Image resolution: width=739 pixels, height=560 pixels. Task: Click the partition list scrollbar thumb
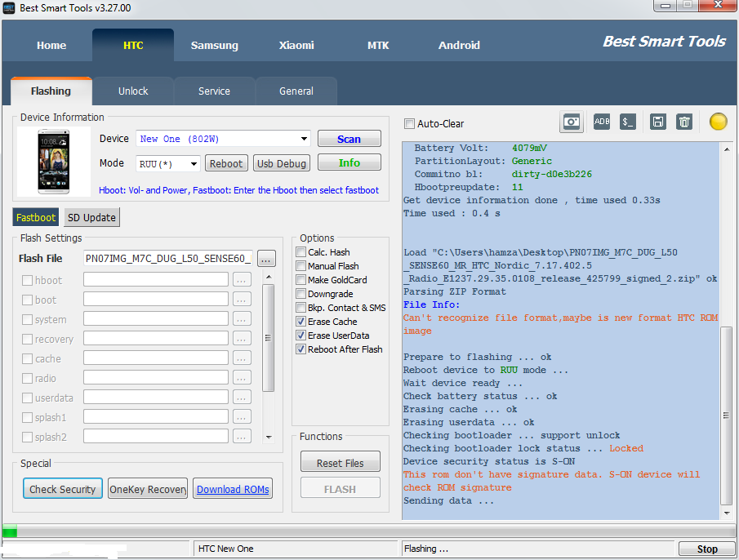[x=268, y=338]
